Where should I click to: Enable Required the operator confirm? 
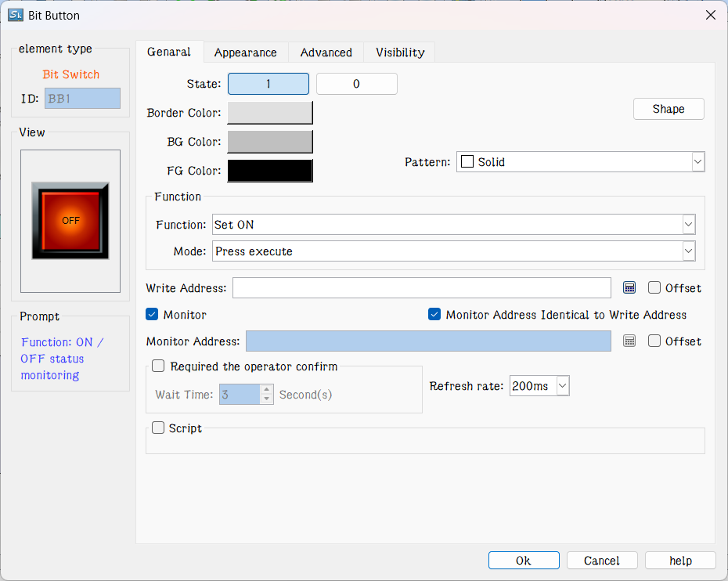[158, 366]
